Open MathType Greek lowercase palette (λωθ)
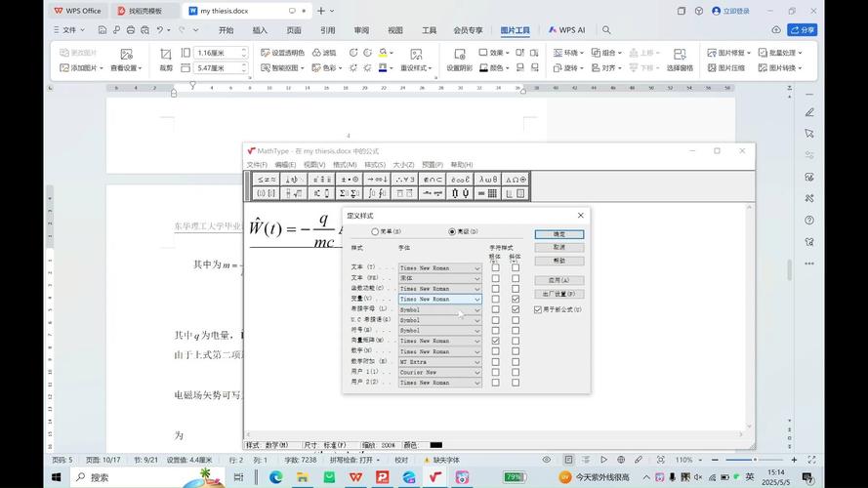Viewport: 868px width, 488px height. point(487,180)
